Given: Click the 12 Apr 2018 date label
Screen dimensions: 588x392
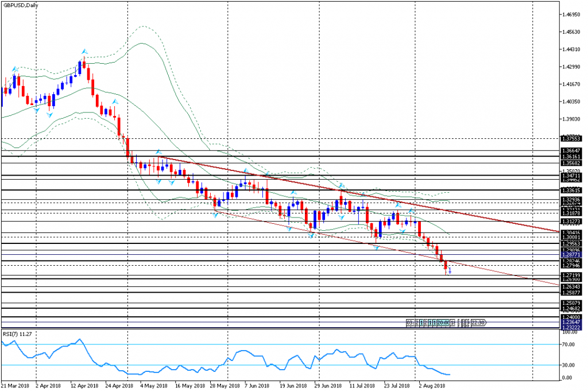Looking at the screenshot, I should [x=86, y=386].
